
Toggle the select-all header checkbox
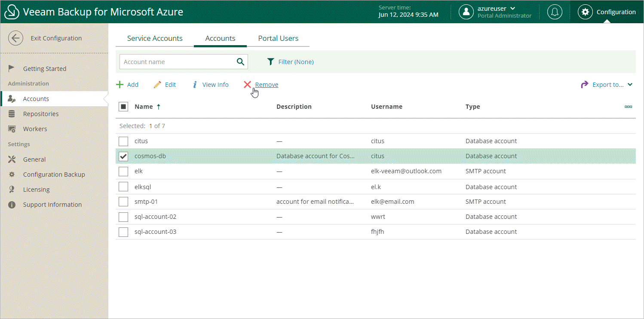123,107
